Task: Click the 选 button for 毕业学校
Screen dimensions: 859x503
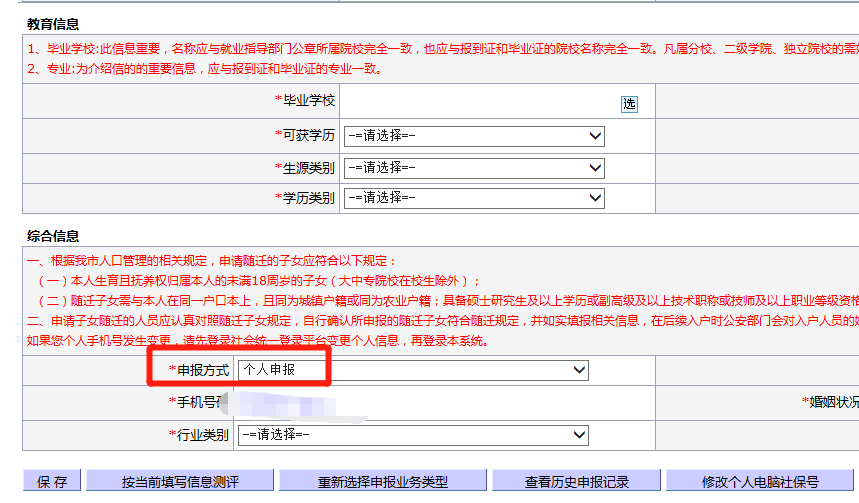Action: 629,104
